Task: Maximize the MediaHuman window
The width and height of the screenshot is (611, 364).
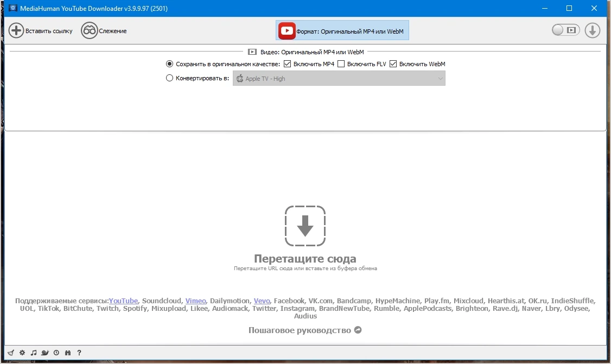Action: point(569,8)
